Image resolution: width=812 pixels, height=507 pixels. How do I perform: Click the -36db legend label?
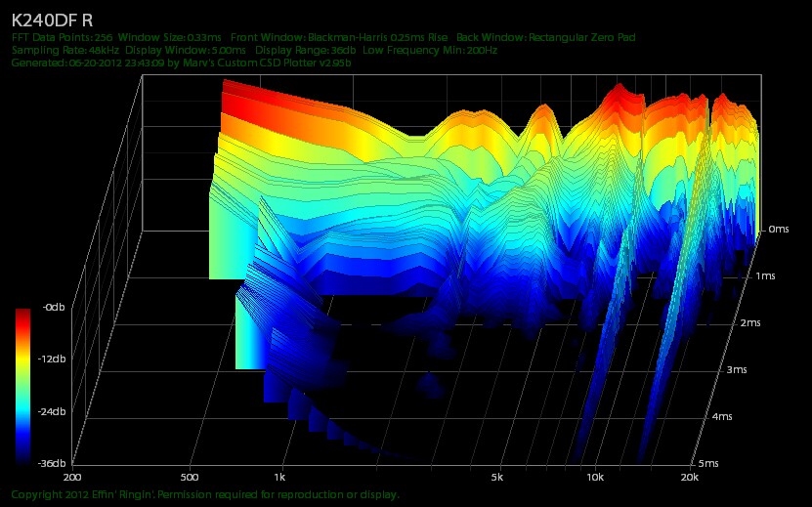[51, 463]
